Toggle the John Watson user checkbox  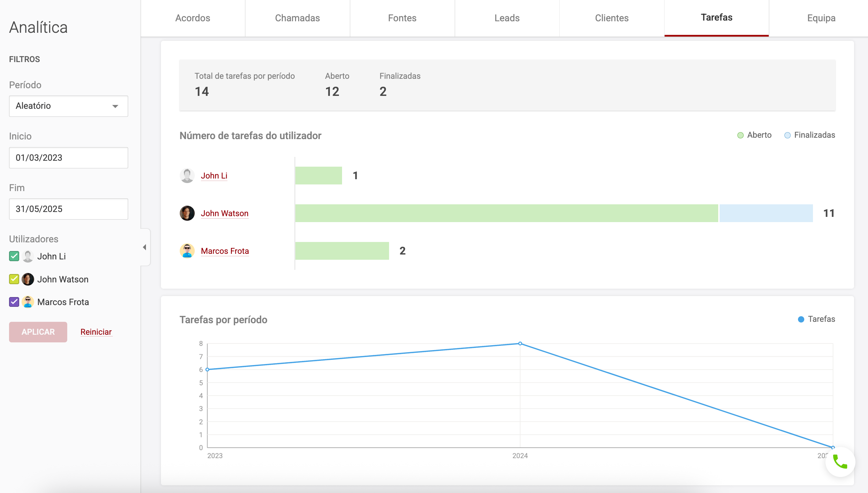coord(14,279)
